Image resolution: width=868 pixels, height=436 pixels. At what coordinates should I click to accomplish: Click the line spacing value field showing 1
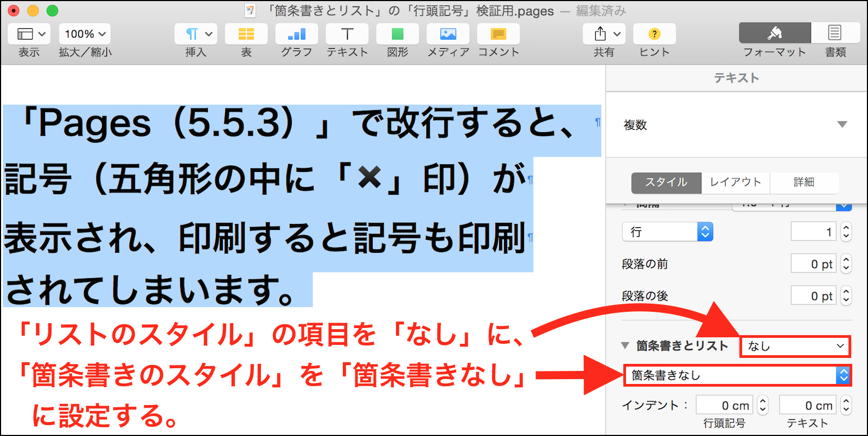point(813,232)
